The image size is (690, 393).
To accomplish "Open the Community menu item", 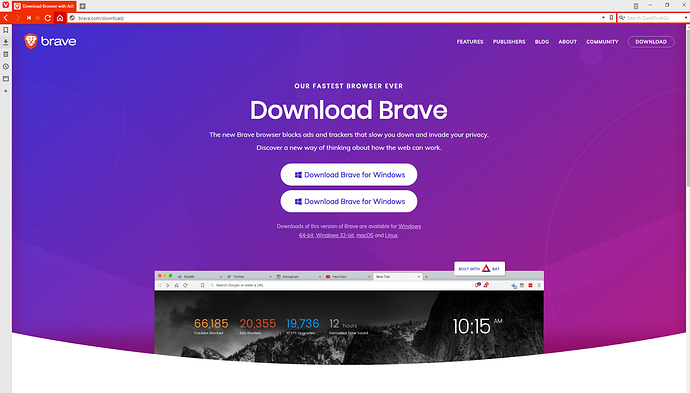I will coord(602,42).
